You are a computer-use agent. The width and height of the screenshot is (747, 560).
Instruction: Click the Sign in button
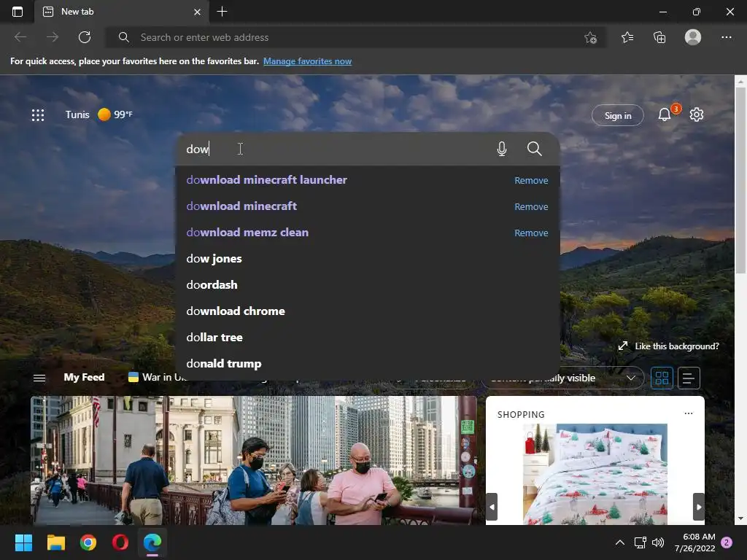coord(617,115)
